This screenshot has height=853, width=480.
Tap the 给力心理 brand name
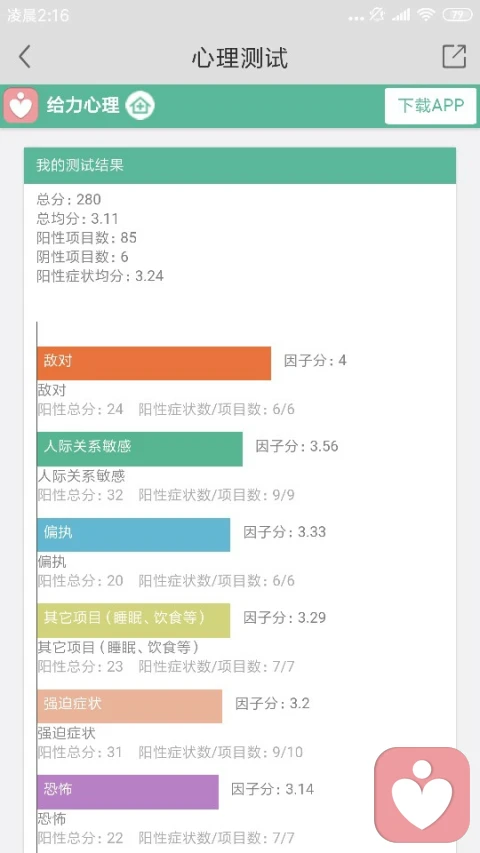(x=83, y=105)
